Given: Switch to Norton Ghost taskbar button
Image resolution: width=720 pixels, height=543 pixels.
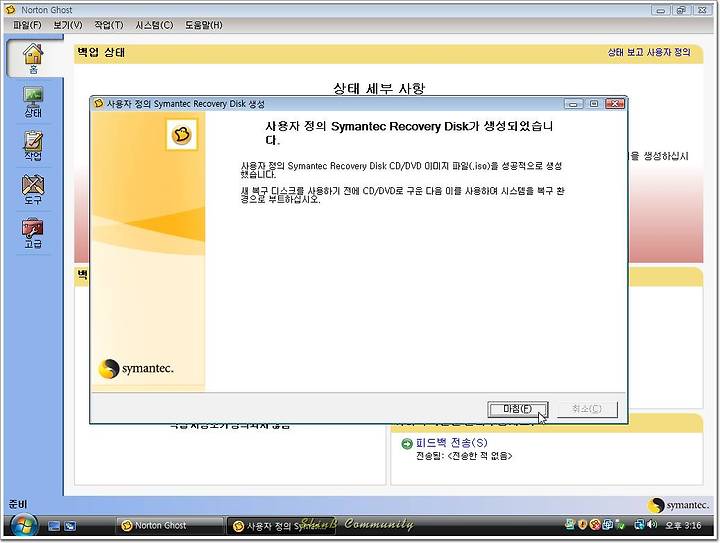Looking at the screenshot, I should [x=169, y=526].
